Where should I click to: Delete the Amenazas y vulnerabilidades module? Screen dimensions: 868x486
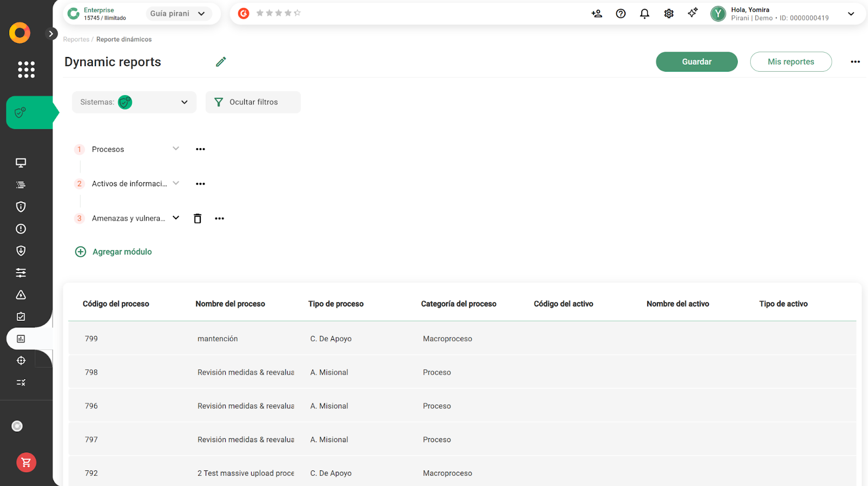pos(197,218)
